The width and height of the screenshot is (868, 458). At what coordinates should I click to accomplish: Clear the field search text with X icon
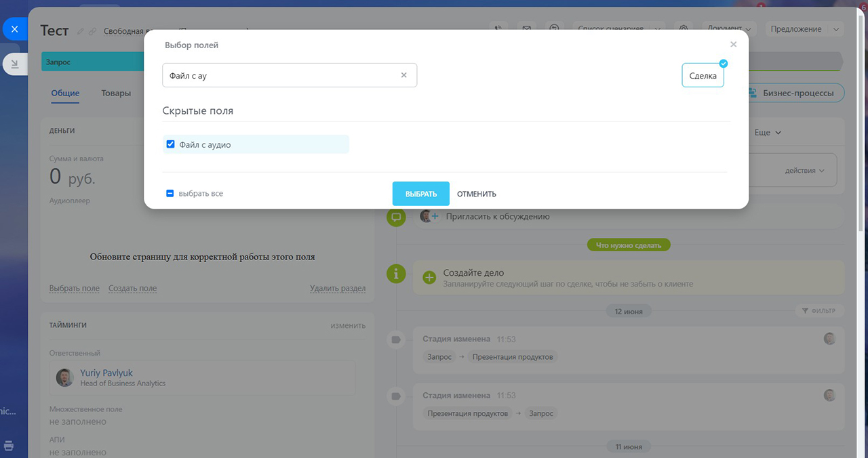404,75
